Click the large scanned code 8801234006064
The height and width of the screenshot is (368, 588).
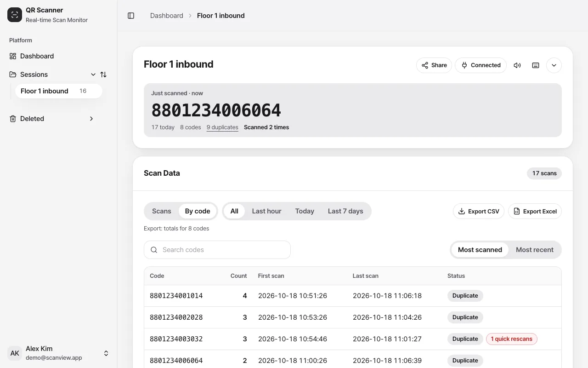click(x=216, y=110)
